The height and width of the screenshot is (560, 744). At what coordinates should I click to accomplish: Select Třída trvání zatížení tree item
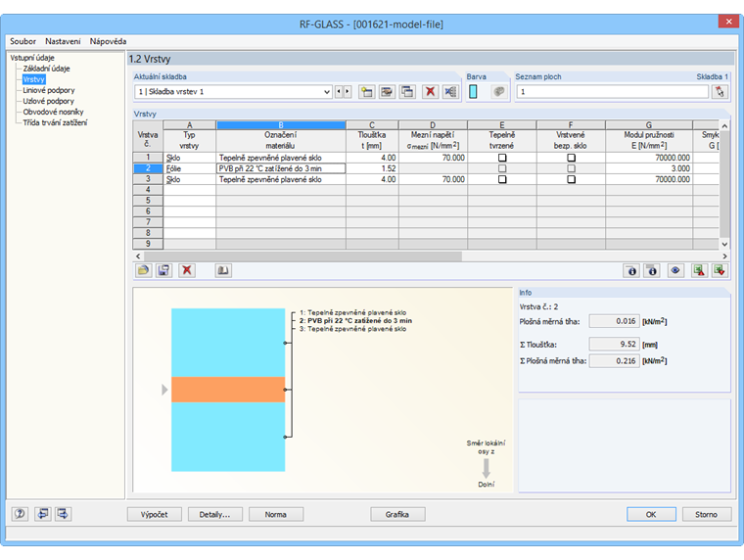coord(55,122)
